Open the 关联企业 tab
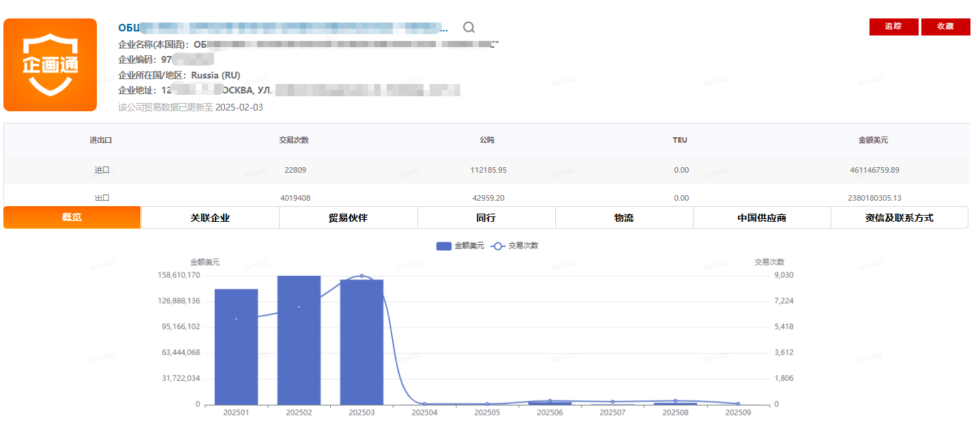This screenshot has height=430, width=980. click(210, 218)
